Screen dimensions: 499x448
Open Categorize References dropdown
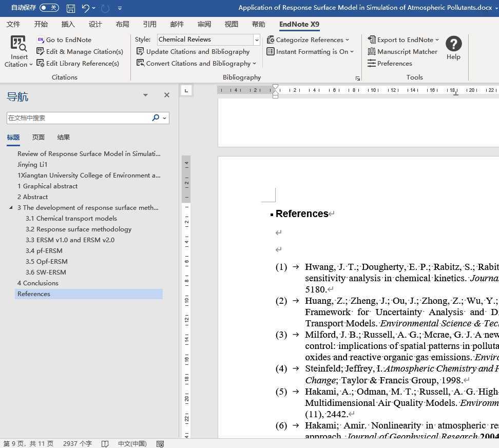[308, 40]
